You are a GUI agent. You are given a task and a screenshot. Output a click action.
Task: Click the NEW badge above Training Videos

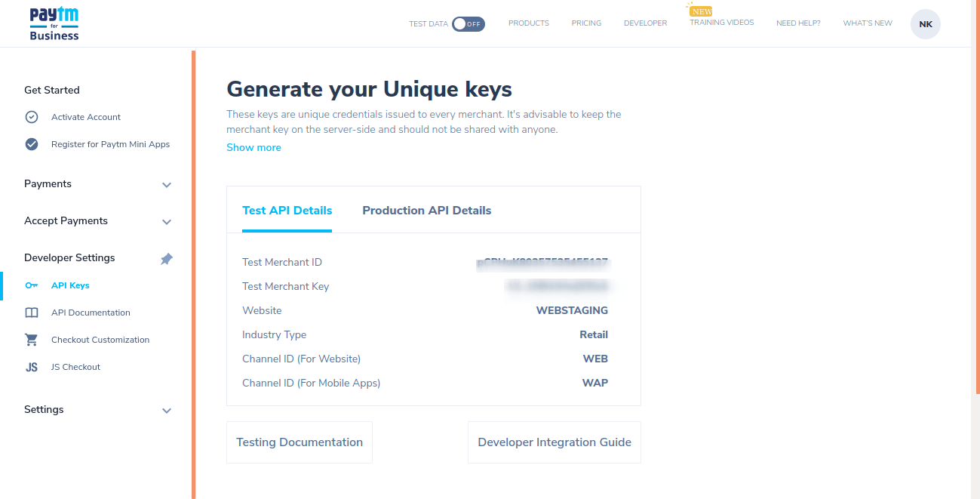pos(701,11)
